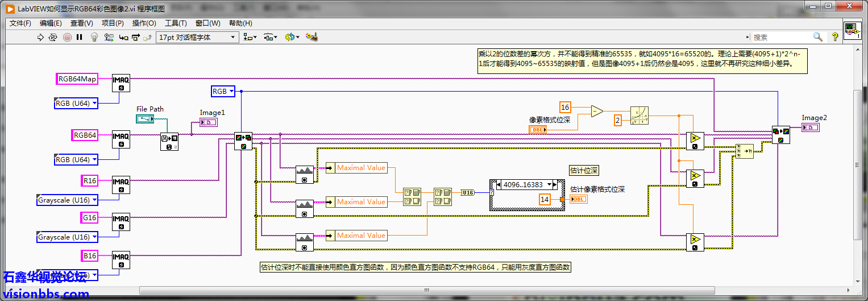Image resolution: width=868 pixels, height=301 pixels.
Task: Click the Abort Execution stop button
Action: point(67,38)
